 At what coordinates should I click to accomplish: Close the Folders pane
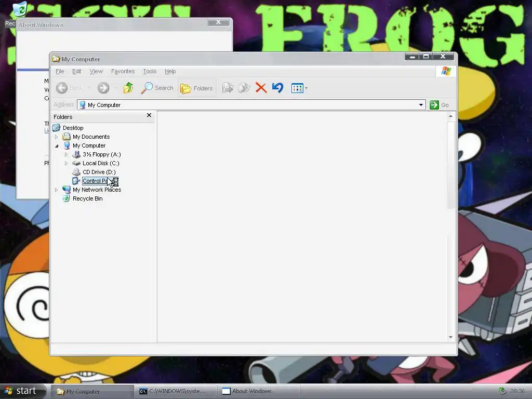click(149, 115)
